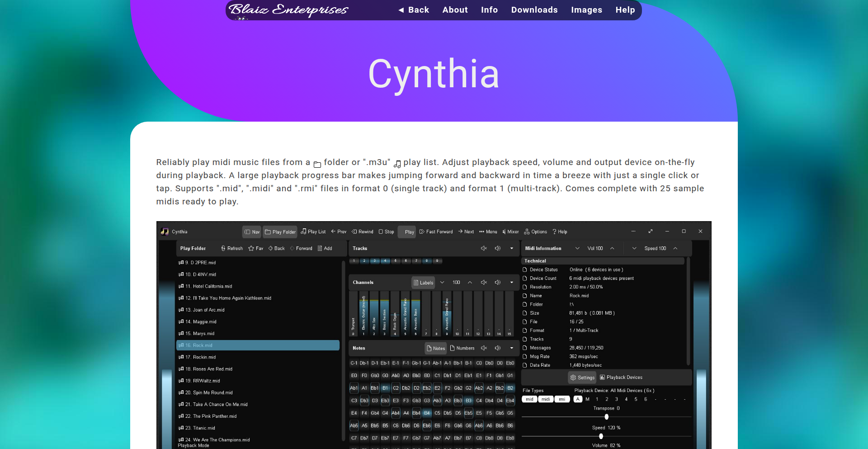Collapse the Midi Information panel
Image resolution: width=868 pixels, height=449 pixels.
pyautogui.click(x=577, y=248)
